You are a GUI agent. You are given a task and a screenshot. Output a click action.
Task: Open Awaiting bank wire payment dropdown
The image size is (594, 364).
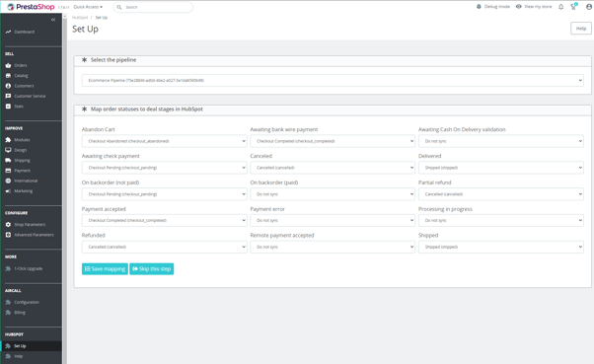click(333, 141)
